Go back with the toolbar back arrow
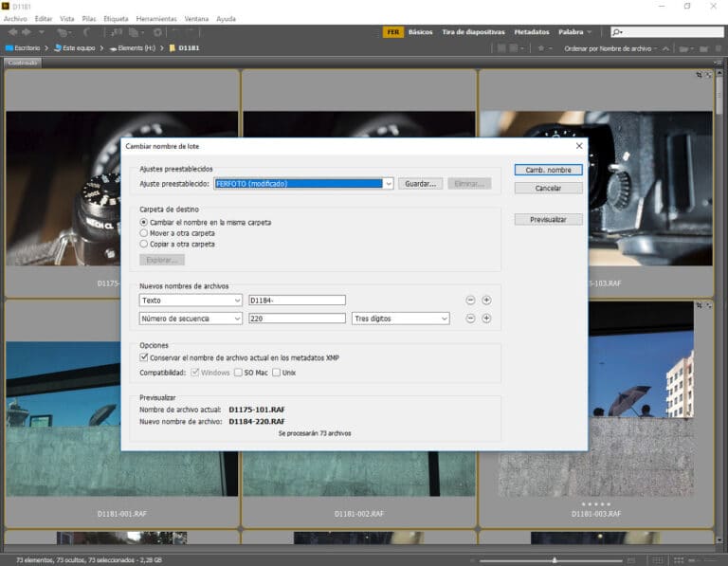728x566 pixels. point(13,32)
